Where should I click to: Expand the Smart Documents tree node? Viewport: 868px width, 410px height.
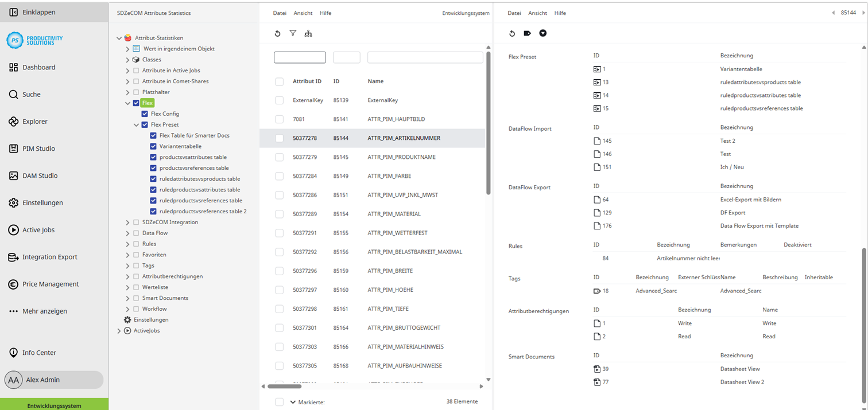coord(127,298)
